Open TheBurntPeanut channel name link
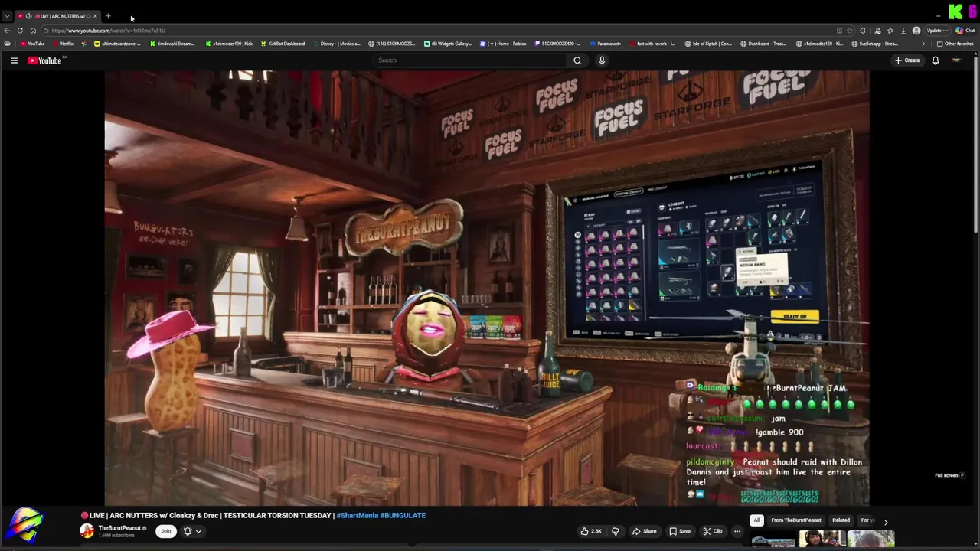This screenshot has width=980, height=551. point(119,528)
